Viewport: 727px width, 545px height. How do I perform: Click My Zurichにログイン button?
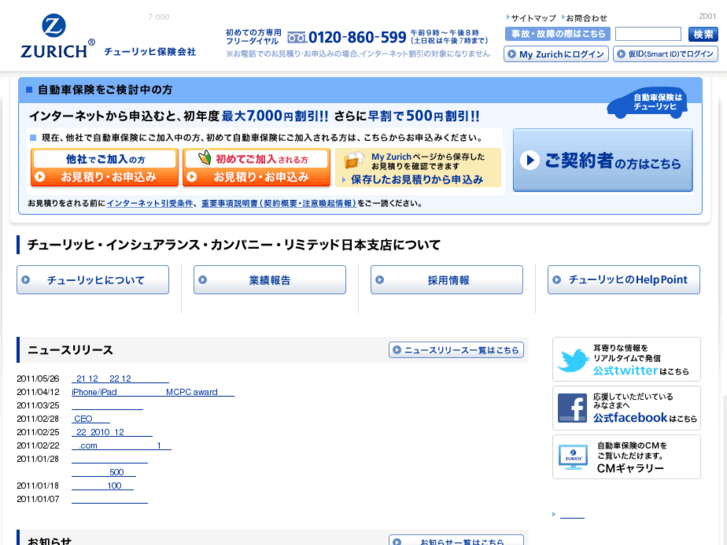point(556,54)
